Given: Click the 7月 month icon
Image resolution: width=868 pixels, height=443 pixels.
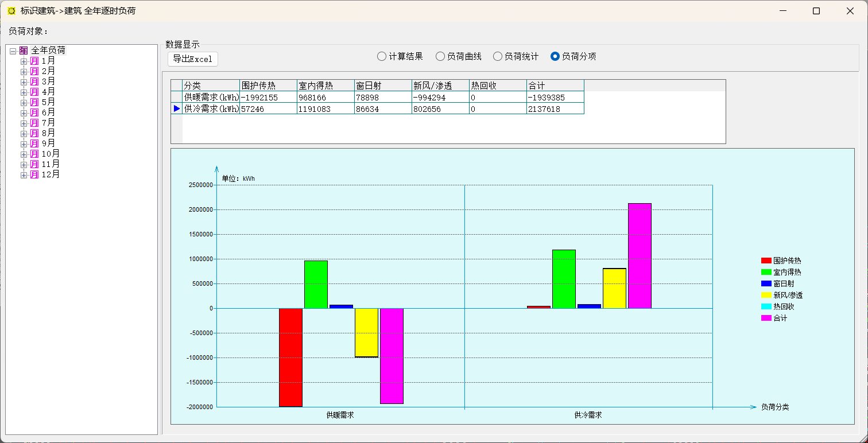Looking at the screenshot, I should coord(34,123).
